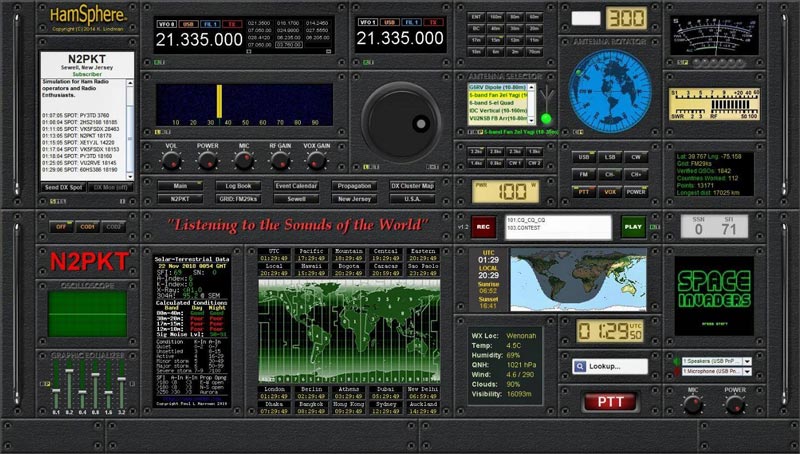Turn the VOL knob

(171, 161)
